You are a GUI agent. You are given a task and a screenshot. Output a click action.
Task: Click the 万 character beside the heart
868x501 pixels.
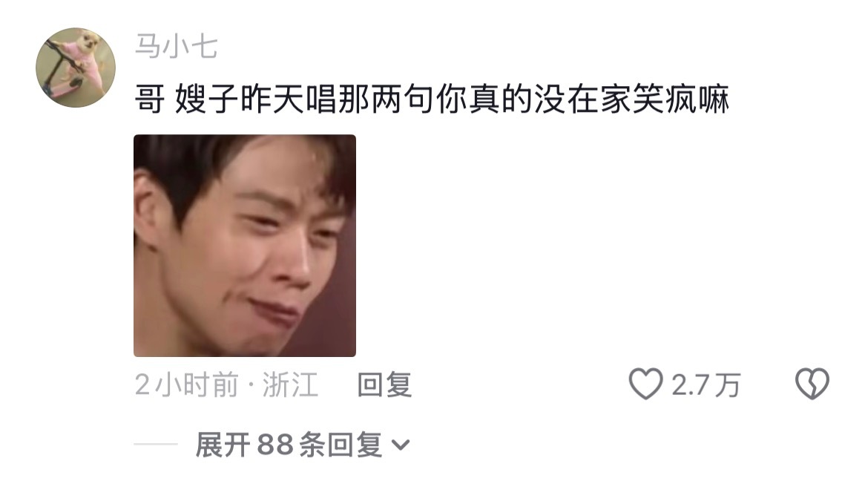[727, 384]
